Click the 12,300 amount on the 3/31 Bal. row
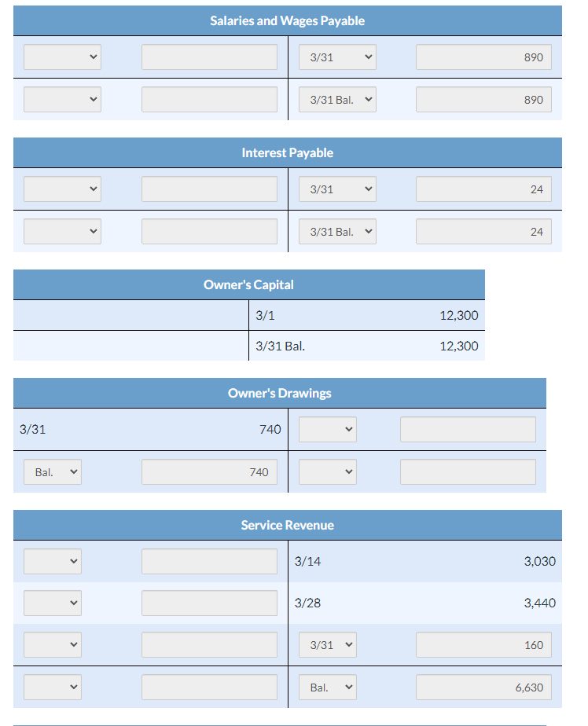Viewport: 588px width, 726px height. (x=459, y=346)
